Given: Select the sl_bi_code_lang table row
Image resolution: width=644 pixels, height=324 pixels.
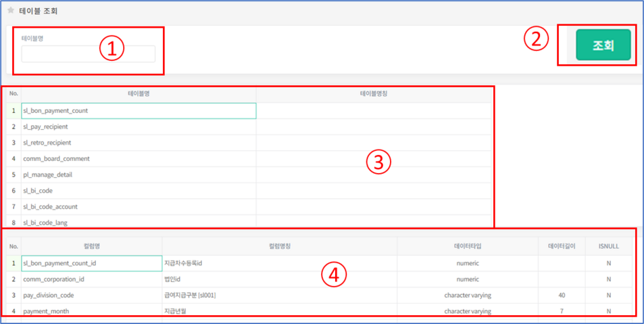Looking at the screenshot, I should (x=45, y=222).
